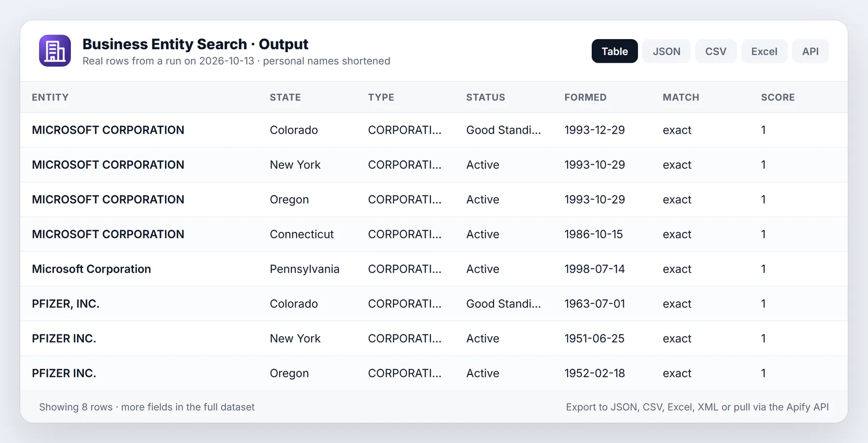Click the 'Export to JSON, CSV, Excel' footer note
This screenshot has width=868, height=443.
point(697,407)
